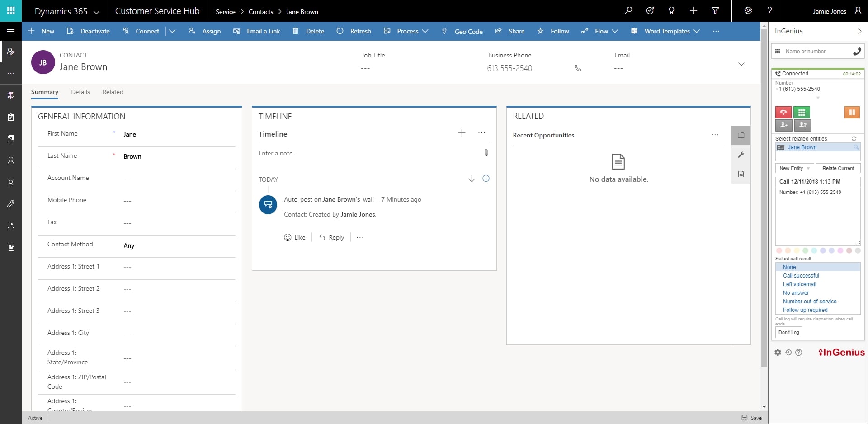Open Jamie Jones link in timeline post
The width and height of the screenshot is (868, 424).
click(358, 214)
